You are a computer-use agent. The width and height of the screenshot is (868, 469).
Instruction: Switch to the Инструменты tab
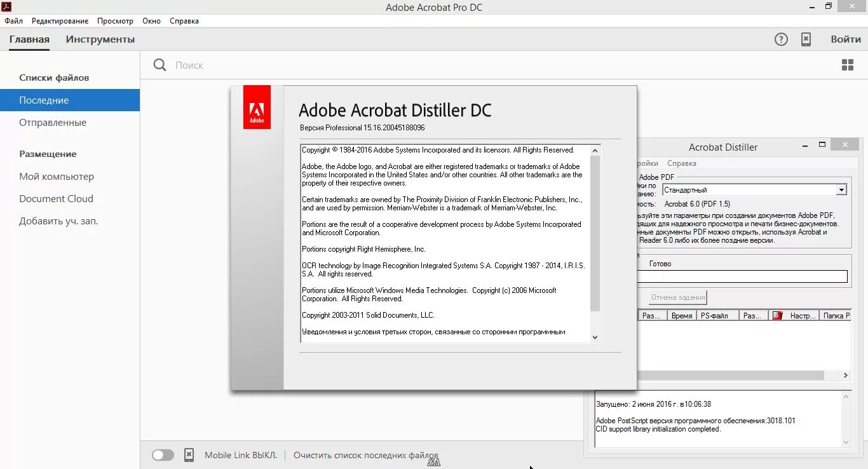click(x=100, y=39)
